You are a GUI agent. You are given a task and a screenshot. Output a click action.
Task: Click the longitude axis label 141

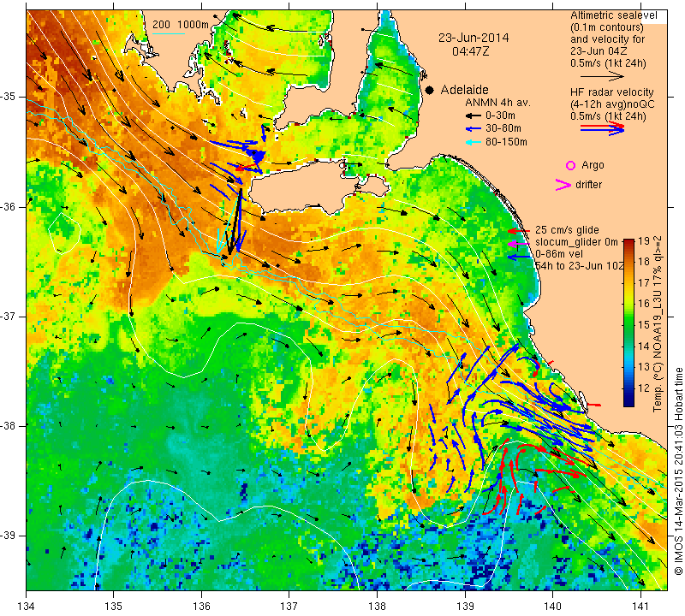(640, 607)
